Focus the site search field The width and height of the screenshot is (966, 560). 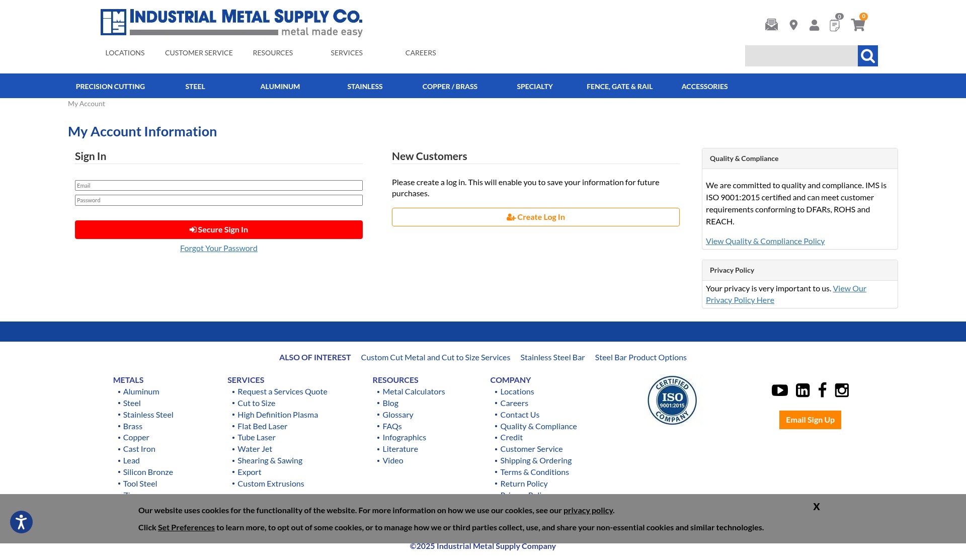click(801, 56)
